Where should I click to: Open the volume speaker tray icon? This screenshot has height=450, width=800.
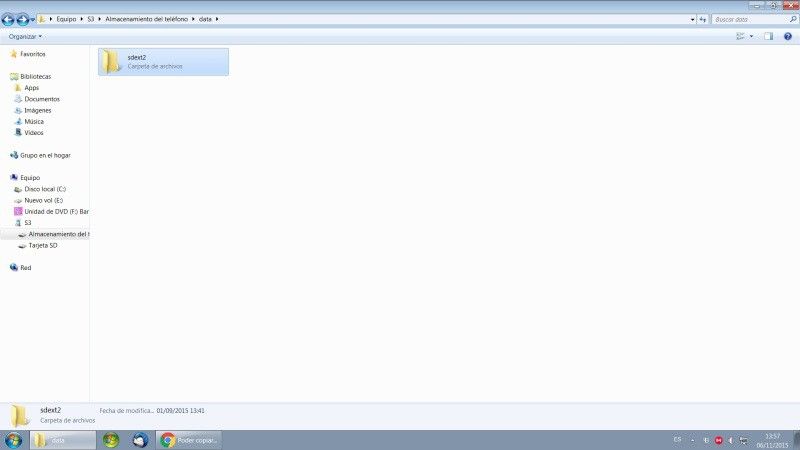coord(731,440)
